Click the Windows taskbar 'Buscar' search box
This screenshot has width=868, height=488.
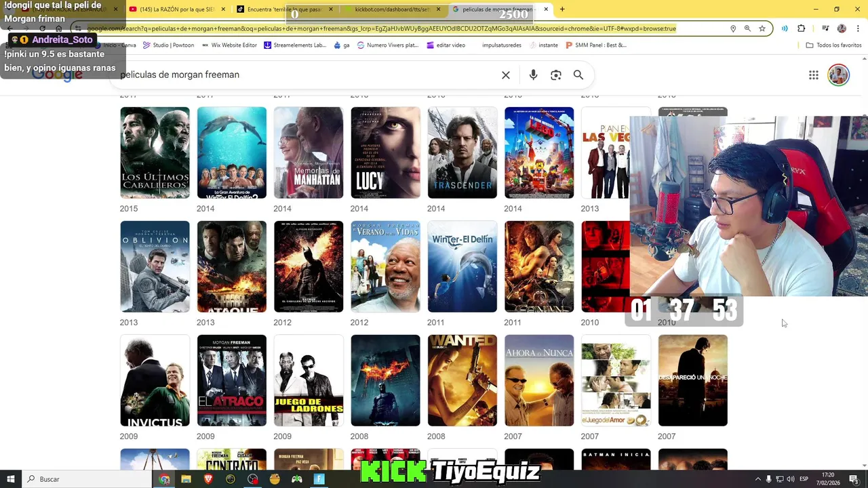(x=87, y=479)
